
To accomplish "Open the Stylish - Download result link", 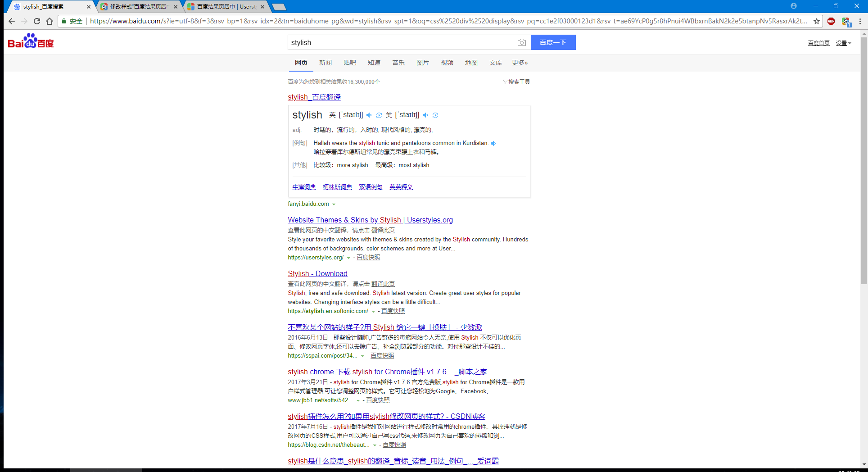I will tap(317, 273).
